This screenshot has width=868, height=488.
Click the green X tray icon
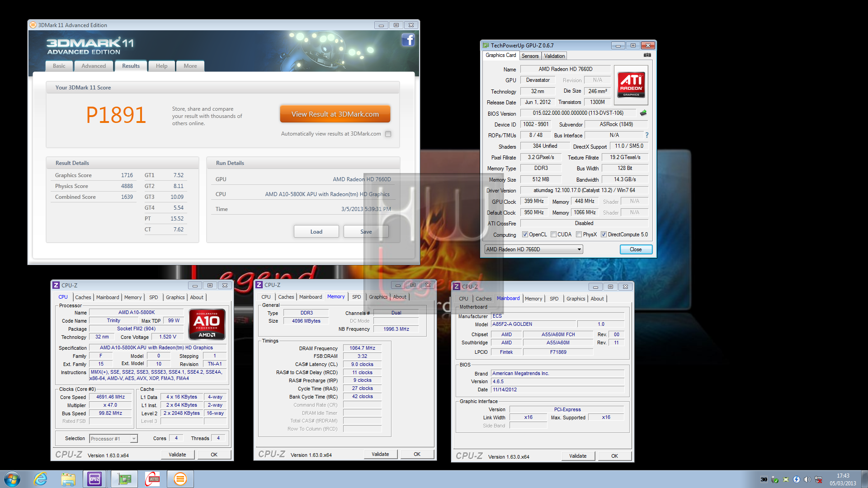click(x=786, y=479)
